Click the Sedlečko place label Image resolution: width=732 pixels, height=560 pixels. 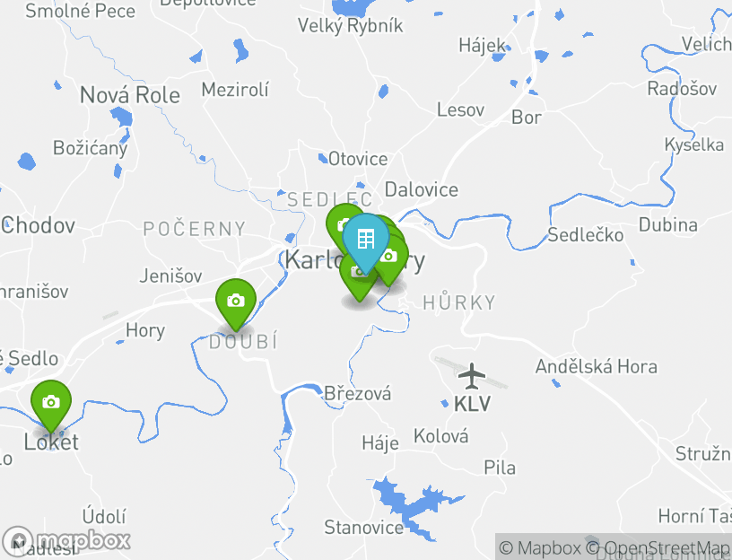586,234
